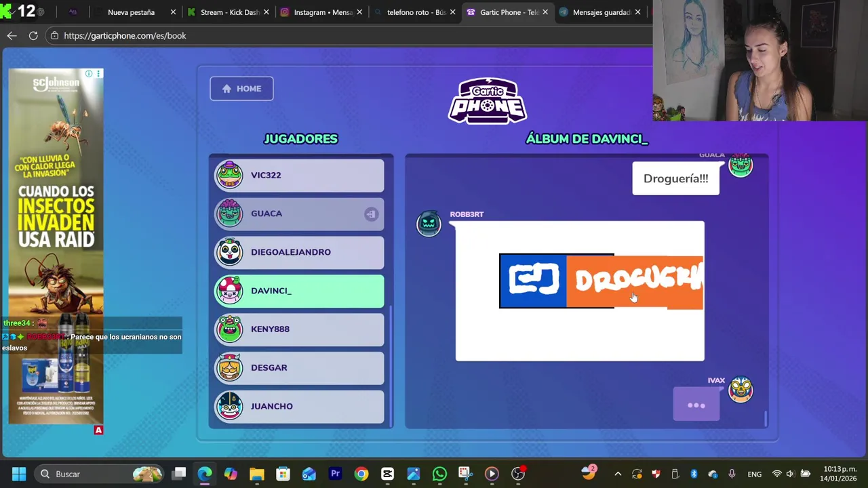Click GUACA's avatar above Droguería bubble
Screen dimensions: 868x488
tap(741, 165)
